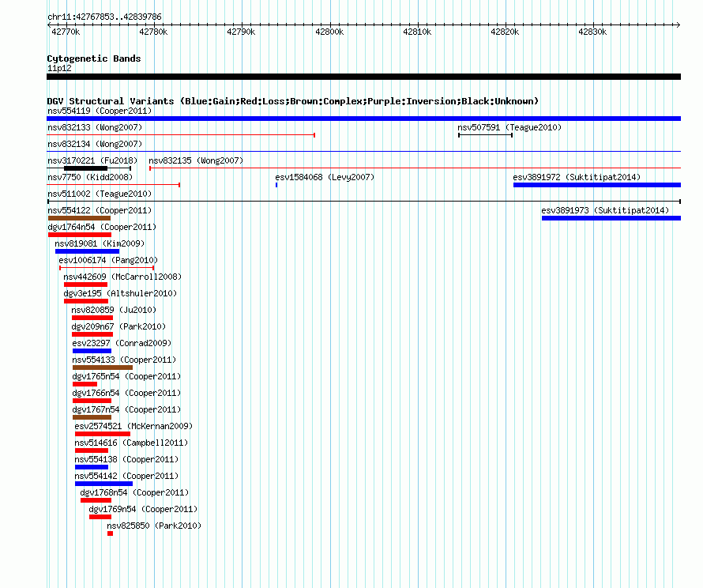This screenshot has height=588, width=703.
Task: Click the brown nsv554133 complex bar
Action: click(102, 367)
